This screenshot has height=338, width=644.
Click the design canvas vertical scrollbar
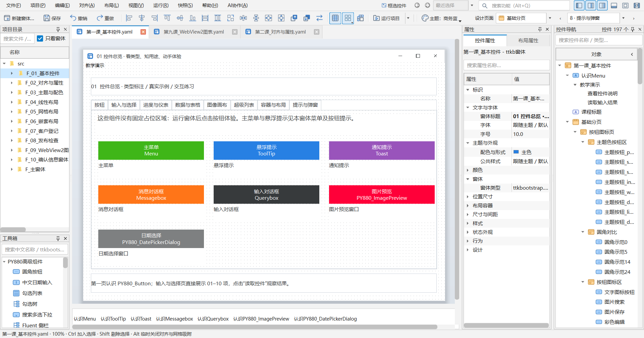[457, 170]
